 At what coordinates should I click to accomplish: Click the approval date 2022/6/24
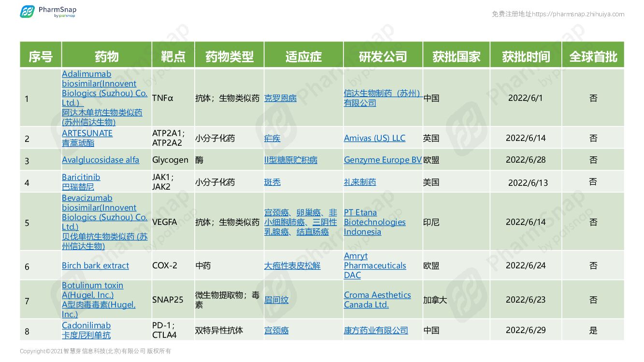click(x=526, y=265)
